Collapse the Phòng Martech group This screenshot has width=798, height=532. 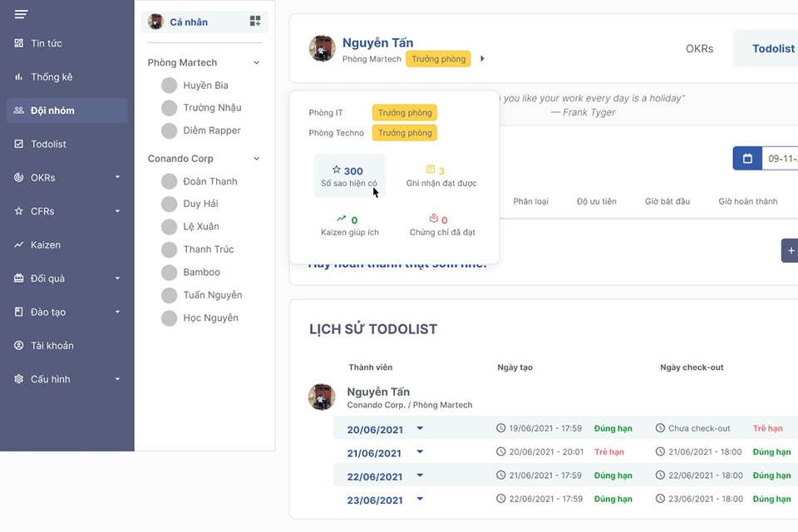pyautogui.click(x=257, y=62)
